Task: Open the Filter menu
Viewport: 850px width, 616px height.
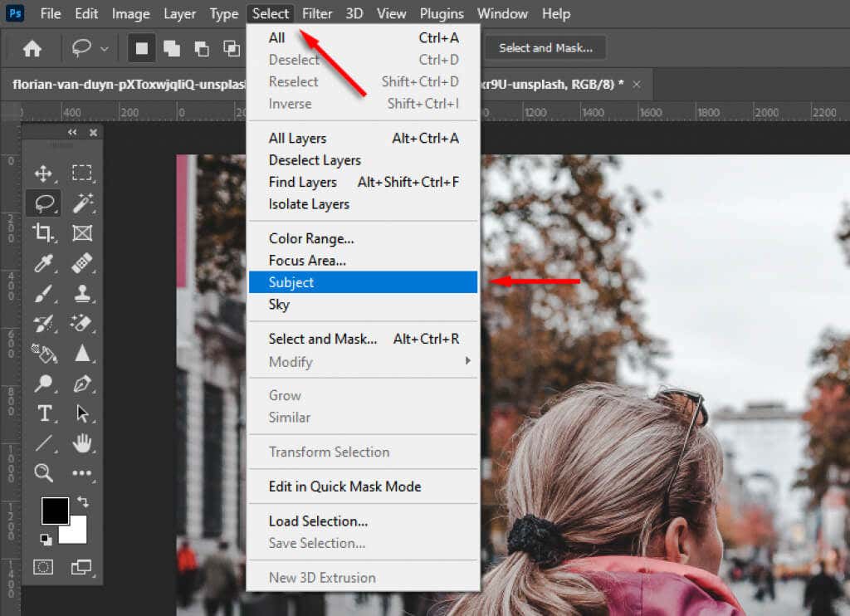Action: (x=317, y=13)
